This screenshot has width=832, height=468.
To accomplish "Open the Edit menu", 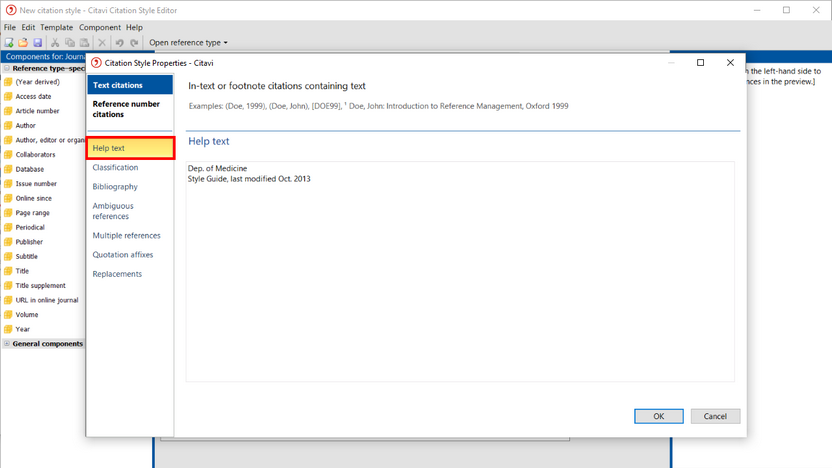I will click(28, 28).
